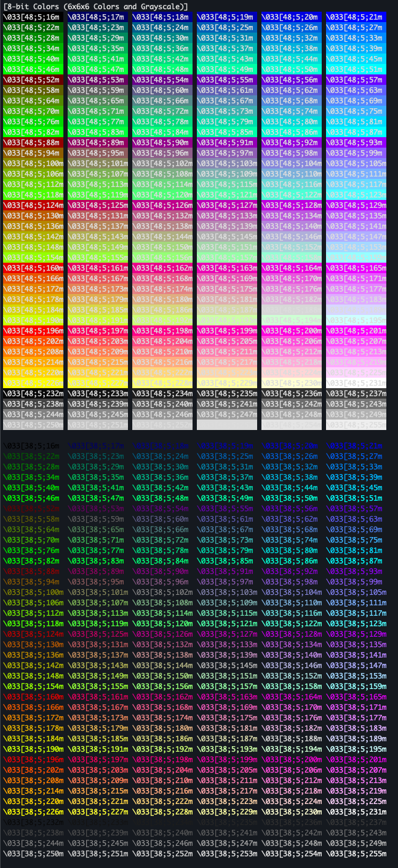Click the cyan foreground text \033[38;5;51m

pyautogui.click(x=356, y=498)
